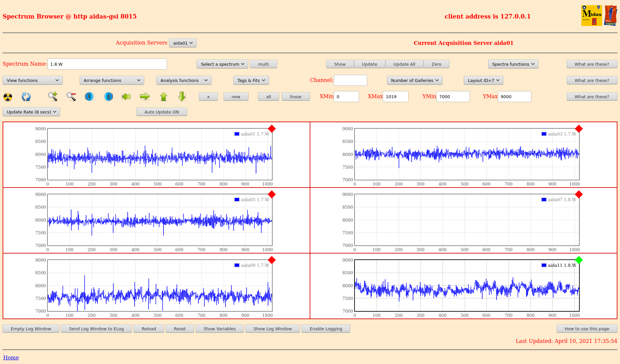Image resolution: width=620 pixels, height=364 pixels.
Task: Click the blue circle down-arrow icon
Action: (x=89, y=97)
